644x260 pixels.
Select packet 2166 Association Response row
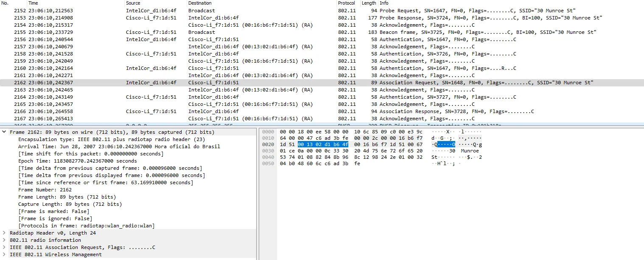[297, 111]
